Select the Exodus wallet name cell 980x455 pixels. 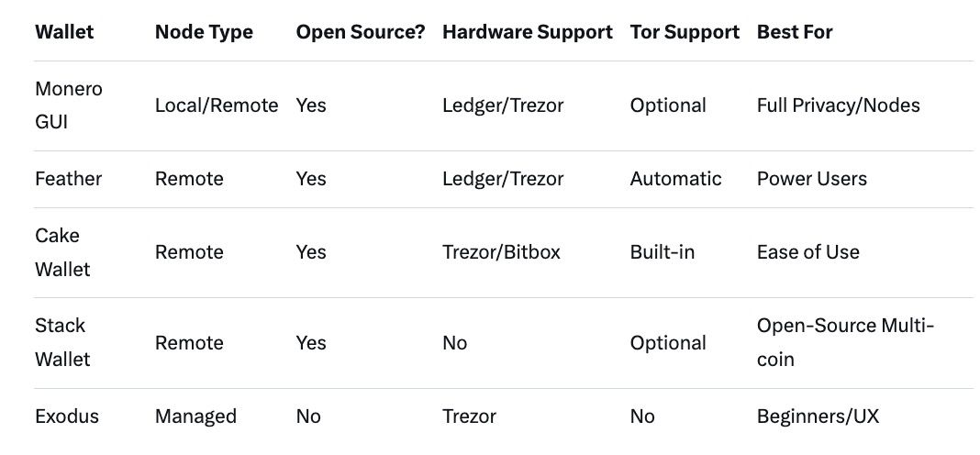(x=66, y=416)
